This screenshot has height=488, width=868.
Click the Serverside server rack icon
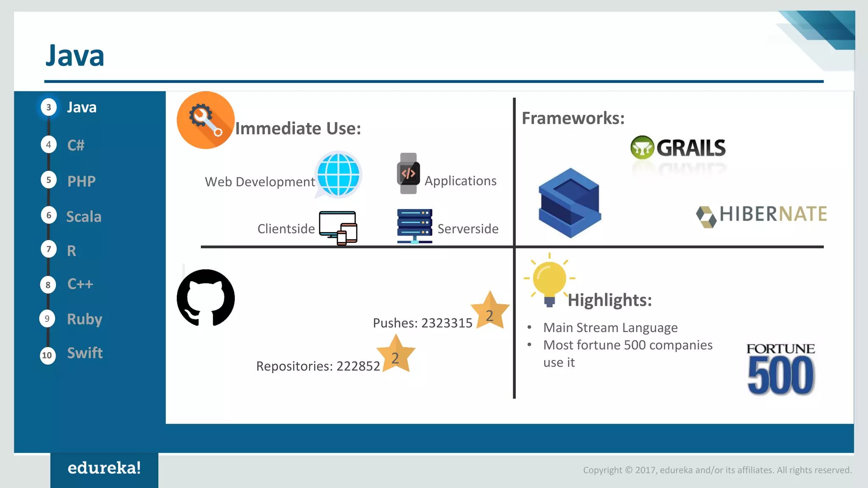(x=415, y=226)
